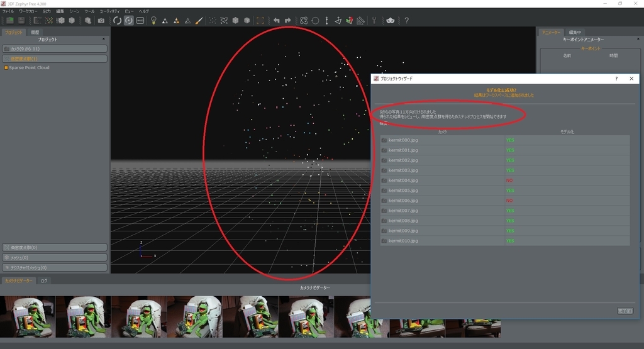
Task: Click the Undo arrow icon
Action: [277, 20]
